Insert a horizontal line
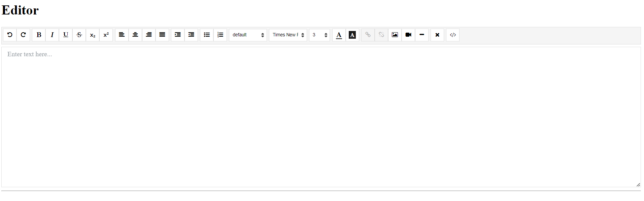The height and width of the screenshot is (201, 644). coord(421,35)
